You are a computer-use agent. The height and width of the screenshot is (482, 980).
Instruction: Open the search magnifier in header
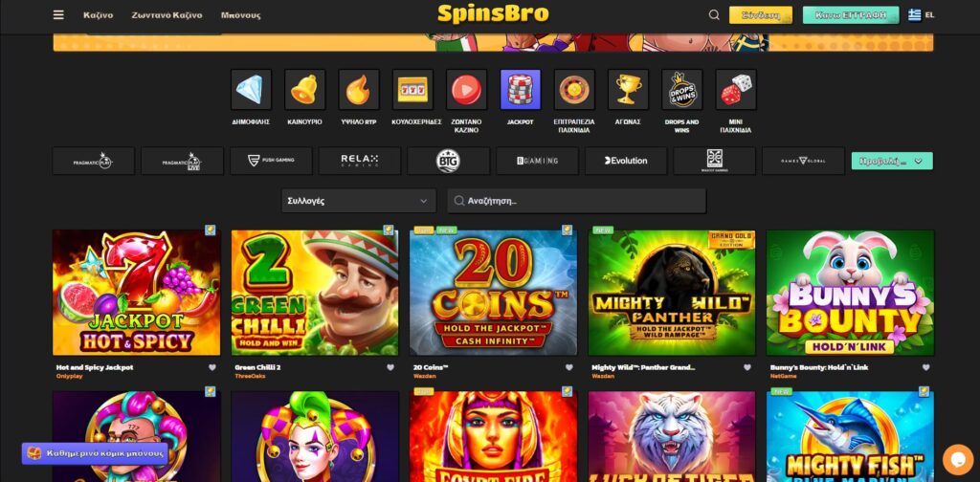tap(714, 15)
